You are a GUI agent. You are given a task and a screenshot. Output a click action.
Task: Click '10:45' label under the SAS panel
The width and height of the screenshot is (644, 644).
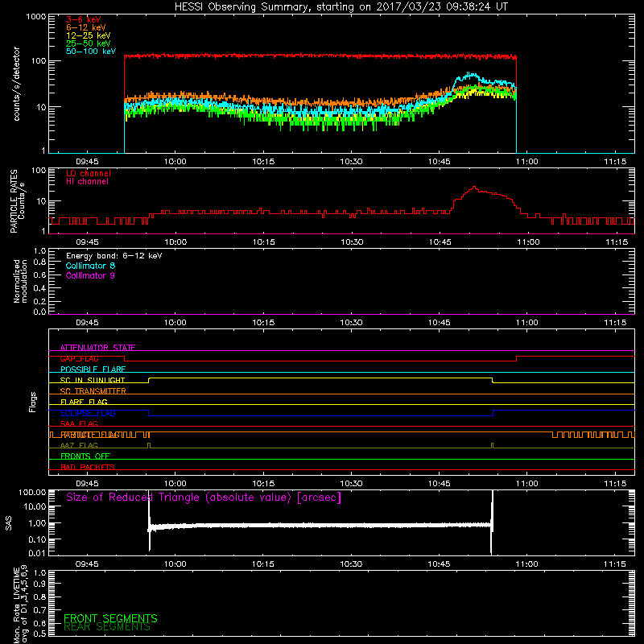439,564
